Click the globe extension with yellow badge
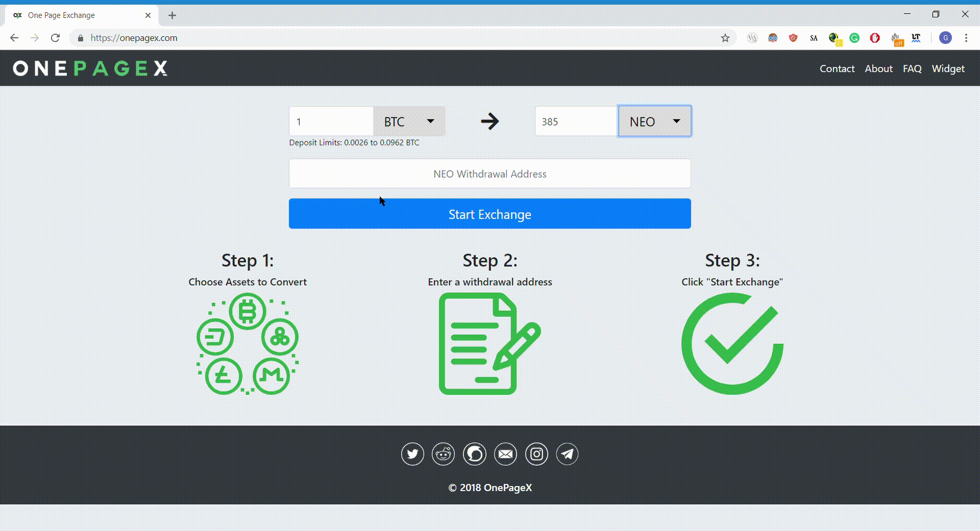This screenshot has height=531, width=980. tap(835, 38)
